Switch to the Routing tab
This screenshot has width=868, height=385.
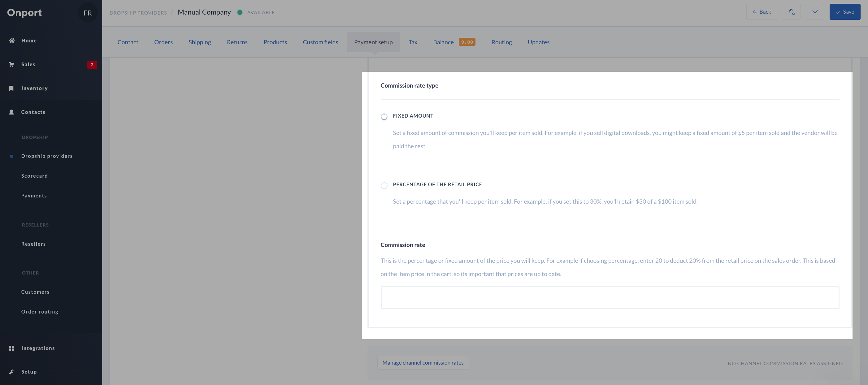[501, 42]
